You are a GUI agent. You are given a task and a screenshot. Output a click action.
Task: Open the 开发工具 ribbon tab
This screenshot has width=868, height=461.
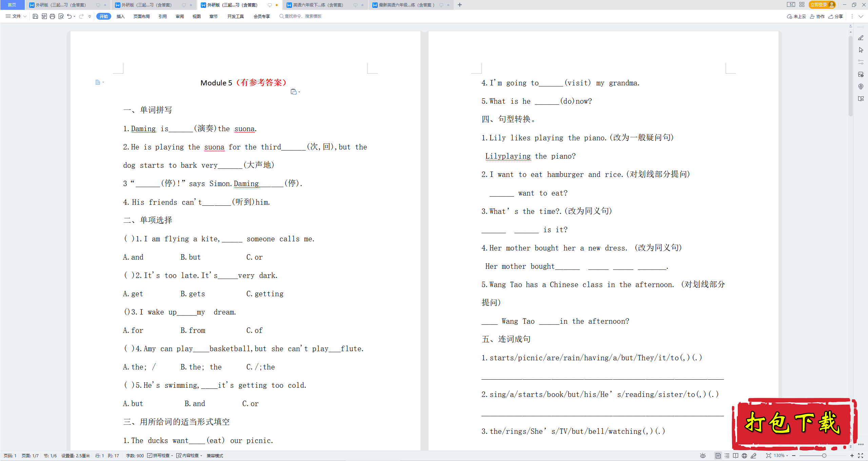coord(236,16)
